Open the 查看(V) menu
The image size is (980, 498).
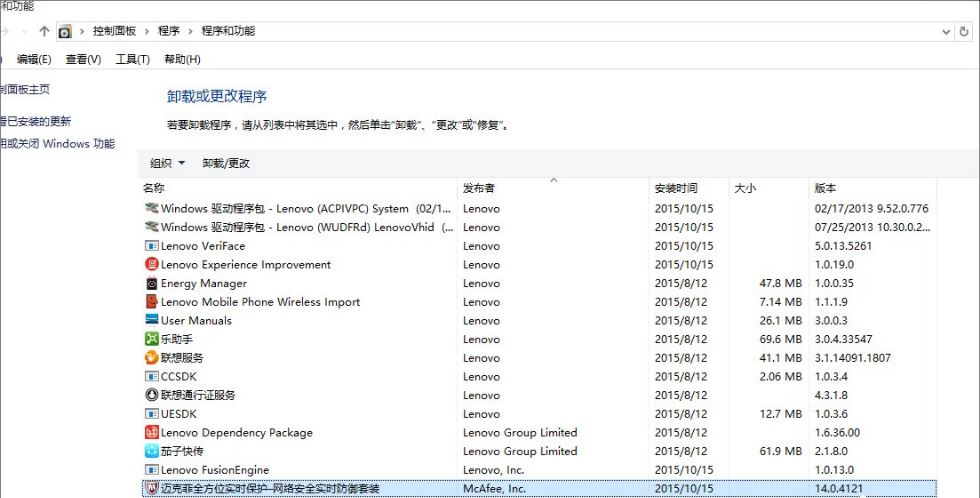83,59
